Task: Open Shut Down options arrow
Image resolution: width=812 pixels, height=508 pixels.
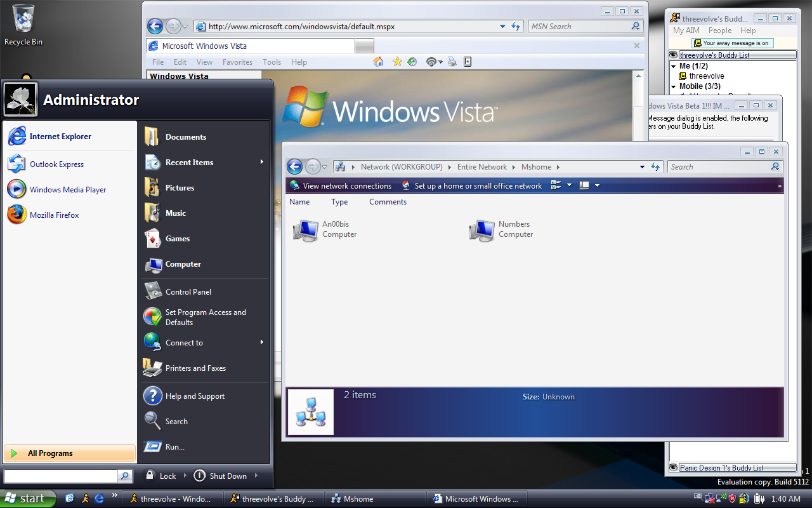Action: 256,476
